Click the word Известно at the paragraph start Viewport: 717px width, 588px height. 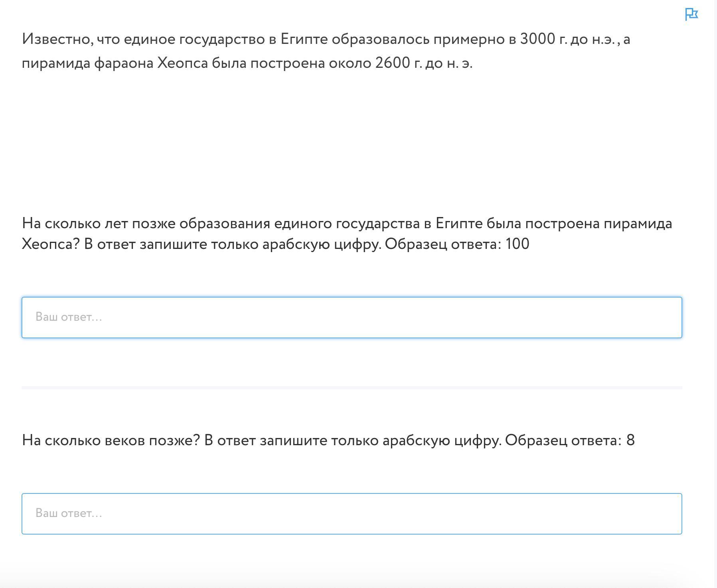point(58,39)
